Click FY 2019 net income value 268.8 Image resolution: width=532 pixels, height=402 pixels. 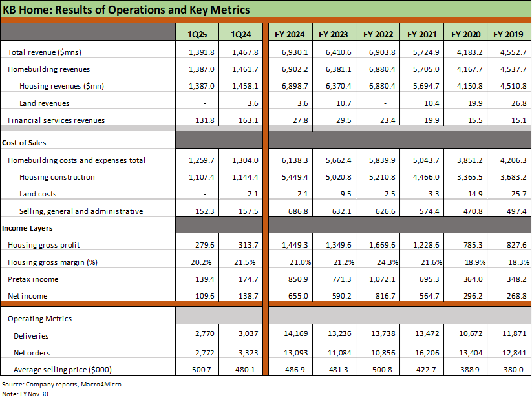516,296
